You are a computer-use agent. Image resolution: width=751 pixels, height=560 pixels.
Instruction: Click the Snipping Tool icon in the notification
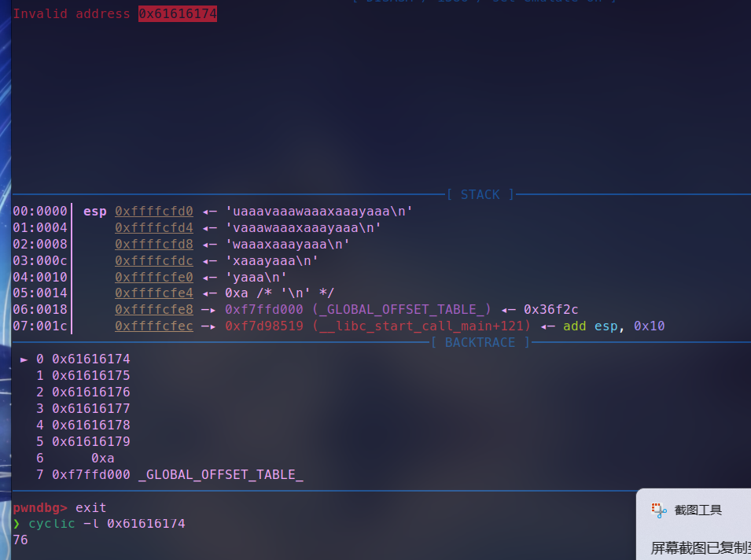[659, 510]
